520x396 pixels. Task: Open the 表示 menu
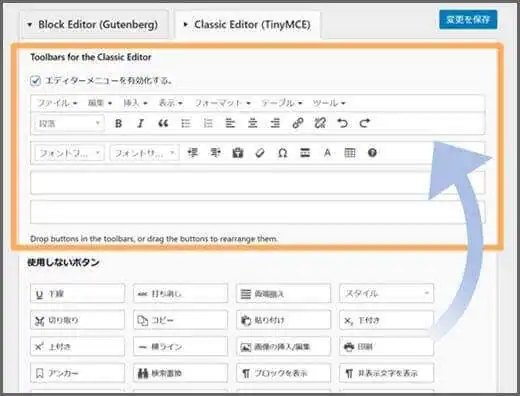coord(170,103)
